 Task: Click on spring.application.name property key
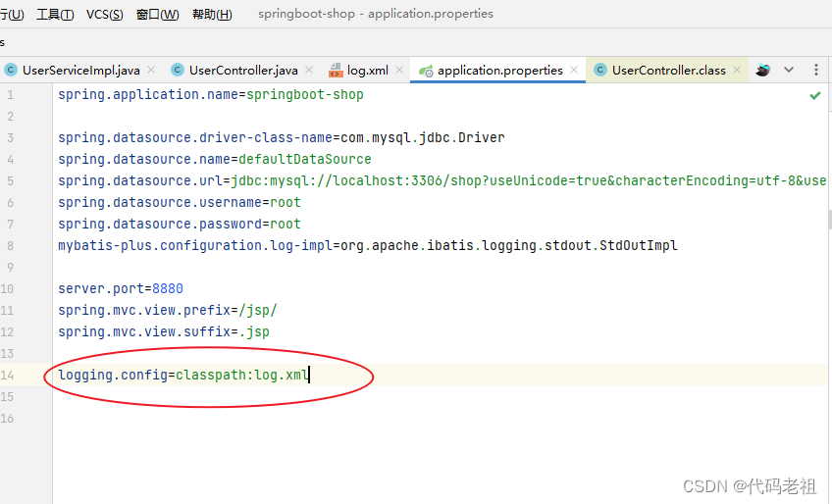[148, 94]
